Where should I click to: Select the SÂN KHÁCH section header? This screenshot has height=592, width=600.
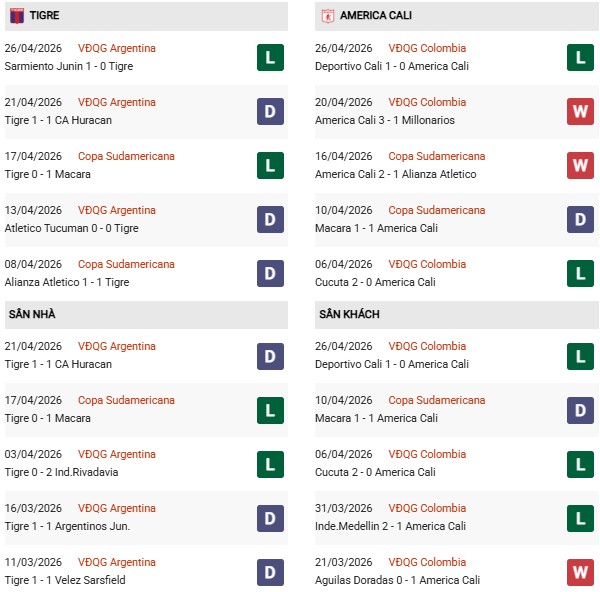(x=349, y=314)
